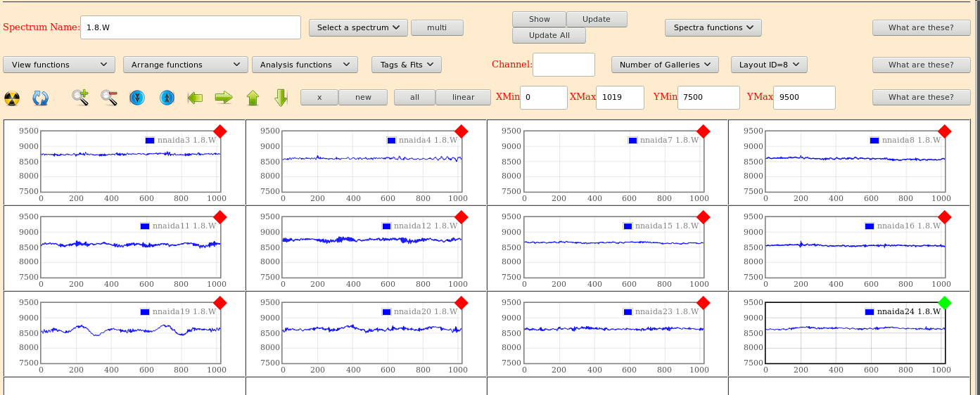
Task: Open the Spectra functions menu
Action: click(x=713, y=27)
